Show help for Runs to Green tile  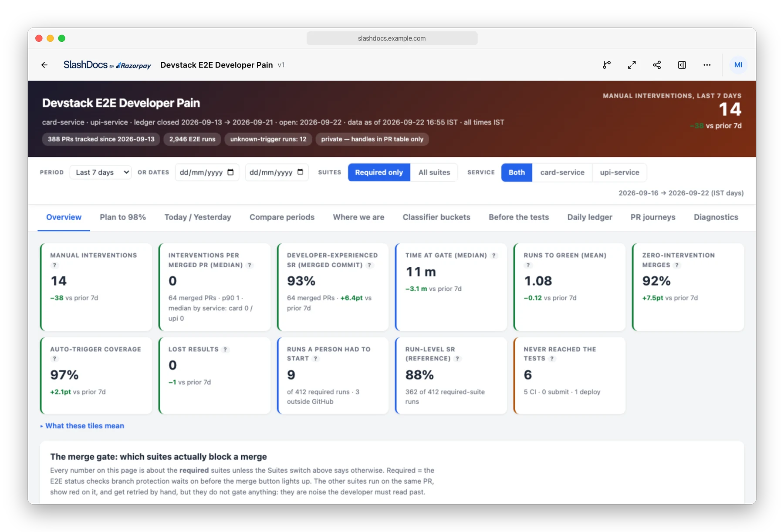point(528,265)
